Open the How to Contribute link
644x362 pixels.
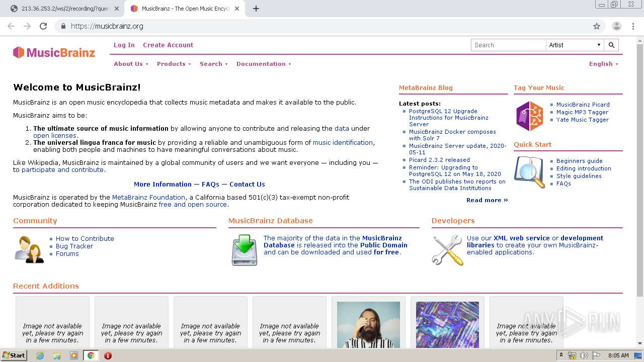click(85, 238)
